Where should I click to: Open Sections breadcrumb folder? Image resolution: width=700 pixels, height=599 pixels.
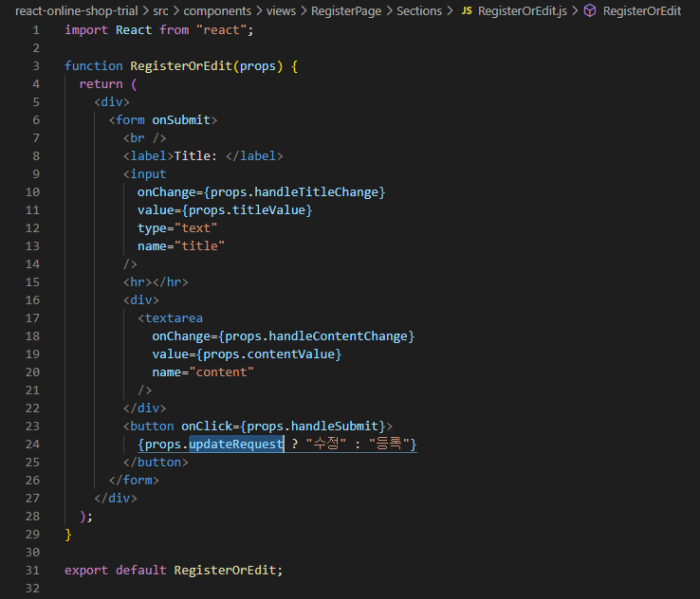419,10
